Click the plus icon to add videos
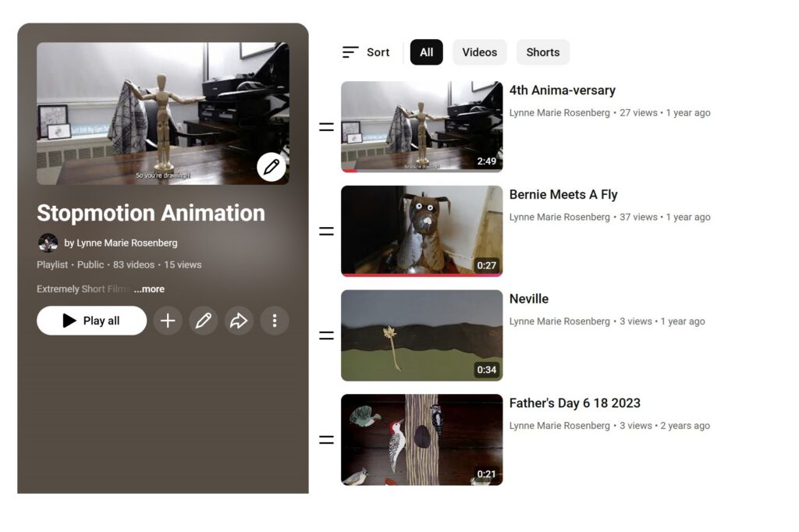The height and width of the screenshot is (532, 799). point(168,321)
